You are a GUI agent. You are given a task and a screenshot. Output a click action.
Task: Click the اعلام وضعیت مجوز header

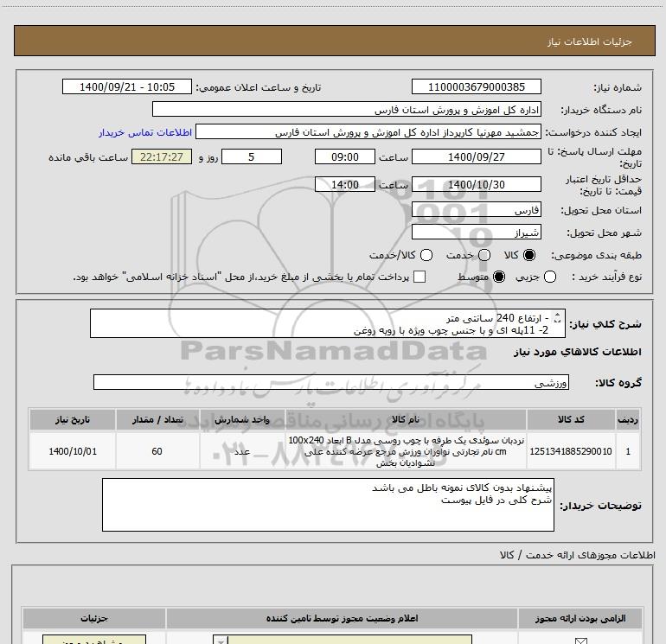342,618
